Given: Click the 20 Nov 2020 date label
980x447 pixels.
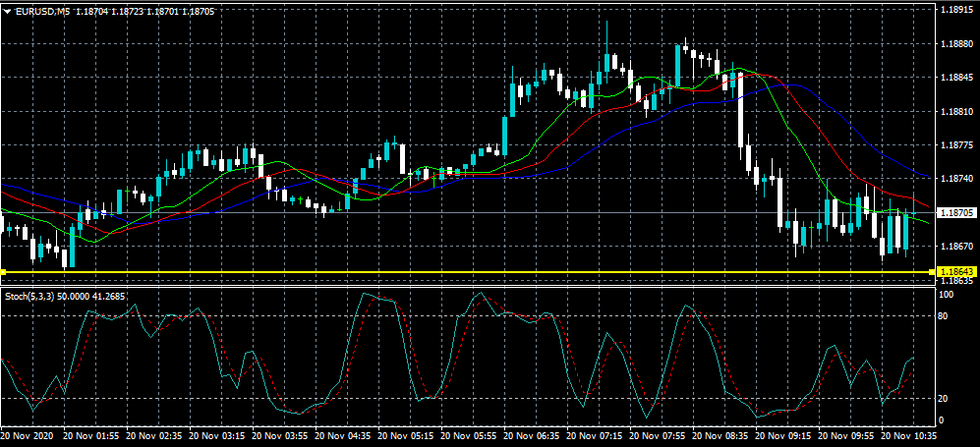Looking at the screenshot, I should [27, 434].
